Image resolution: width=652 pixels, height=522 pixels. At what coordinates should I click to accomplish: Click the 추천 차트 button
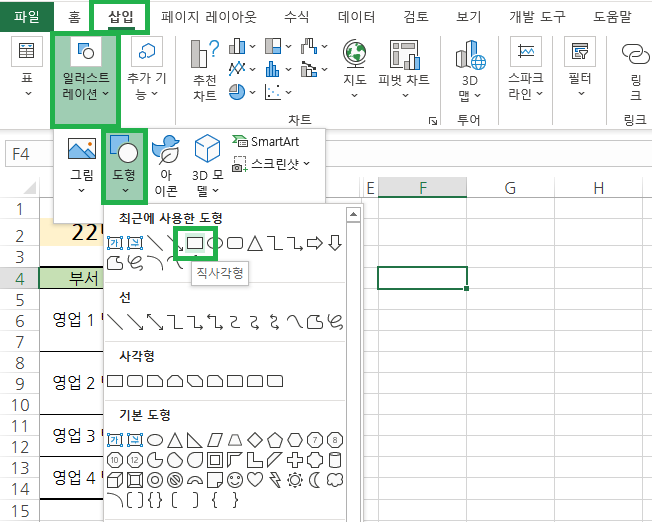point(204,71)
